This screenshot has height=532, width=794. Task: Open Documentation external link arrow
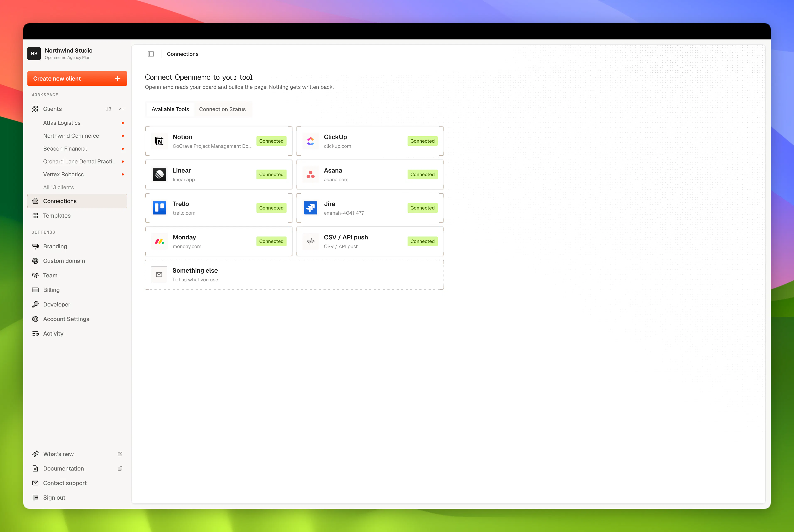(x=120, y=468)
